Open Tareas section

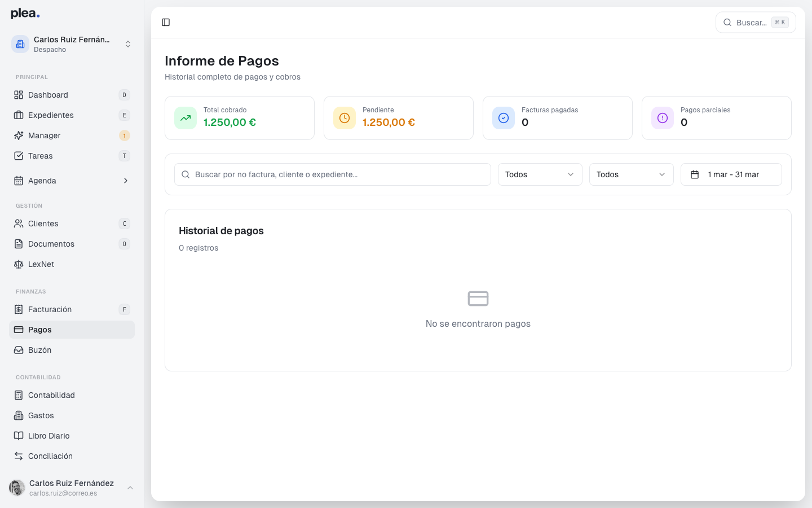point(72,156)
